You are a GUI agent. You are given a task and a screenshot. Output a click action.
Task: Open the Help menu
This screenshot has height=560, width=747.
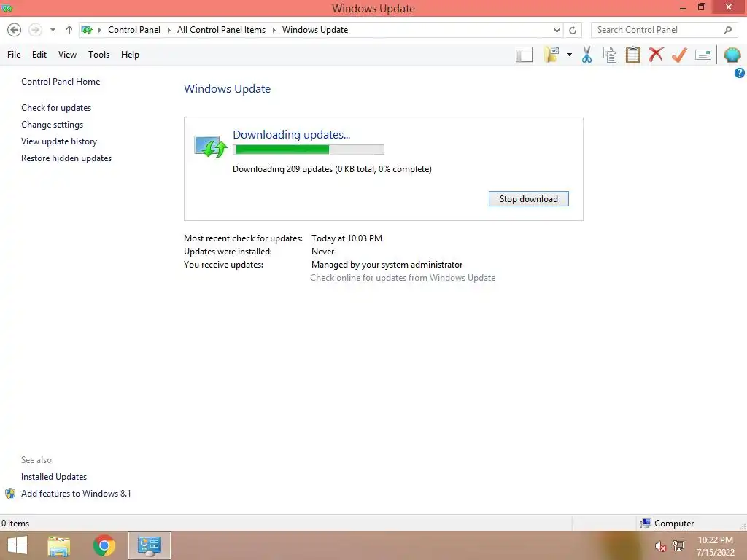130,55
